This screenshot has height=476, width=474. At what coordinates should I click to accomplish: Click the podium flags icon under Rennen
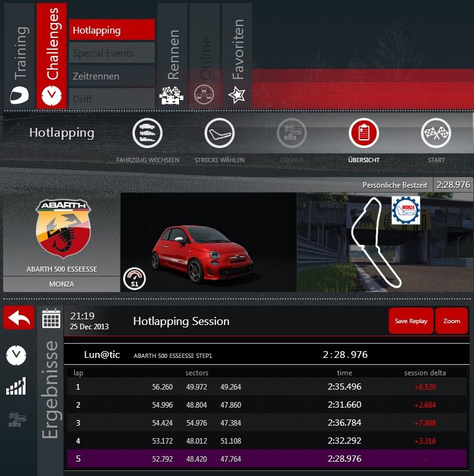171,95
